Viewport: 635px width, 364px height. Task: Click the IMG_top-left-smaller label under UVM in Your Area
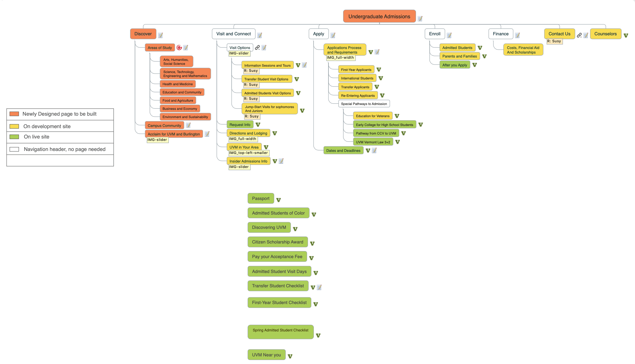[249, 153]
